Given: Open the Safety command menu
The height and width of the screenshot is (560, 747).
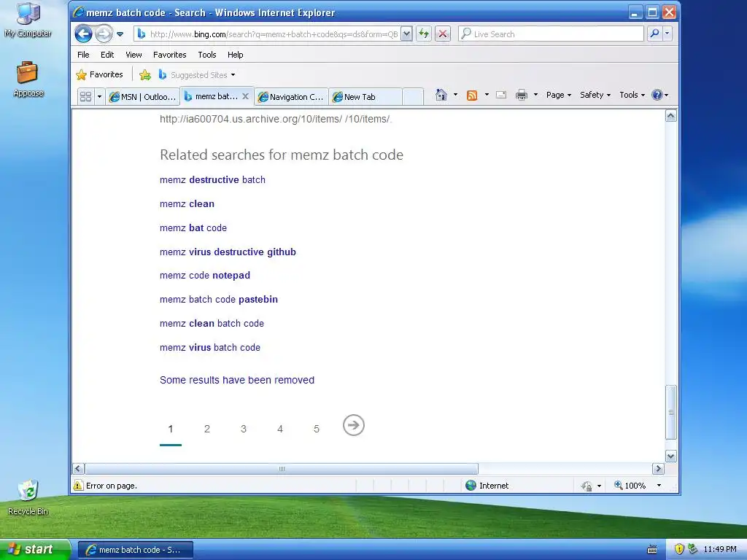Looking at the screenshot, I should (595, 95).
